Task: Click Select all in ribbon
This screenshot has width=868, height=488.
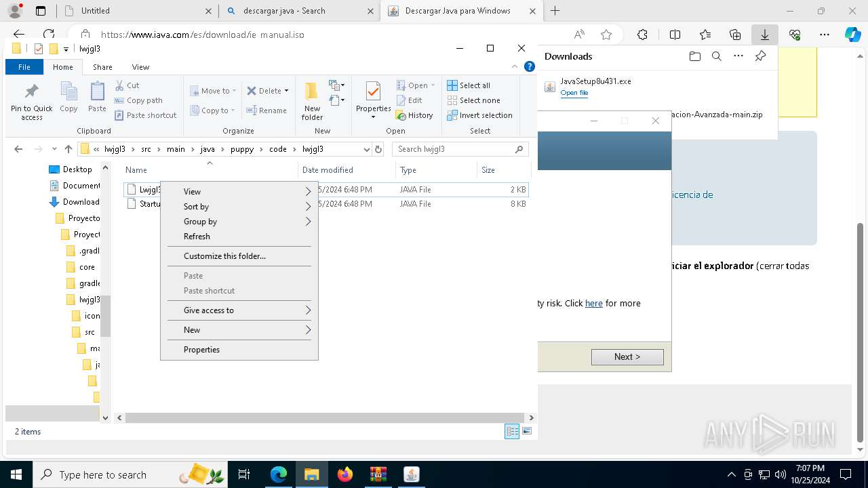Action: click(x=469, y=85)
